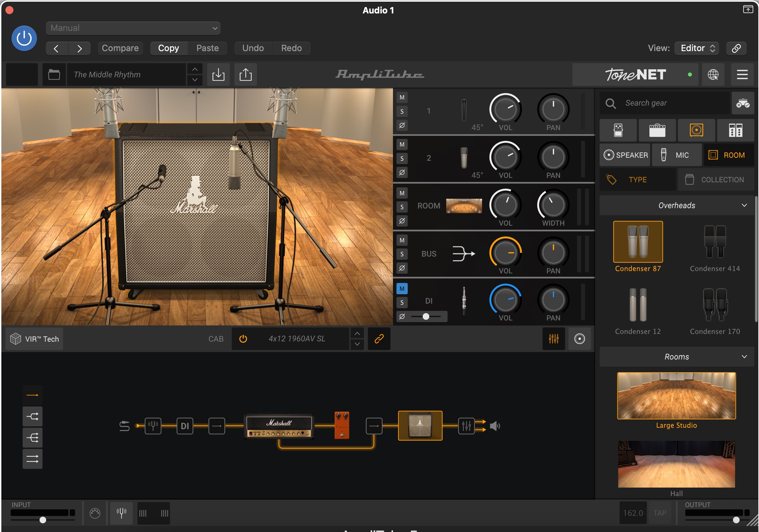Toggle the plugin power bypass button
This screenshot has height=532, width=759.
24,38
